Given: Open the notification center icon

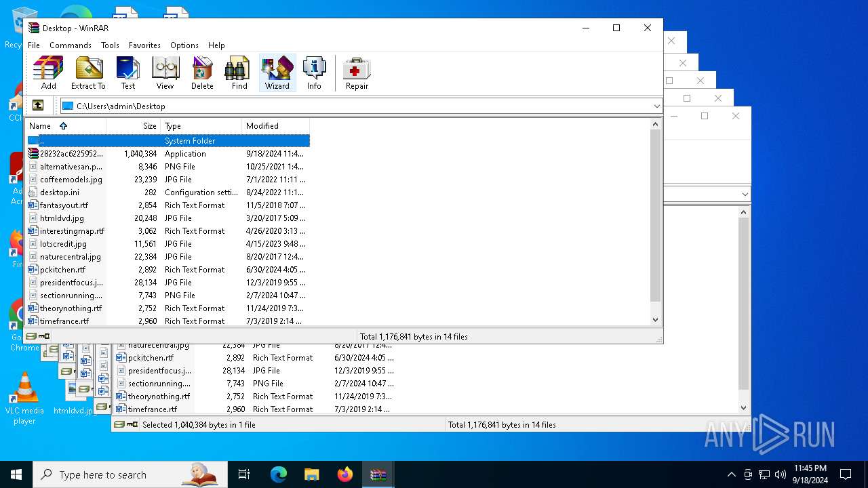Looking at the screenshot, I should click(846, 474).
